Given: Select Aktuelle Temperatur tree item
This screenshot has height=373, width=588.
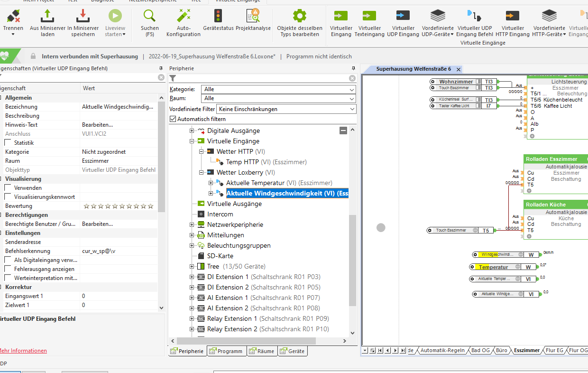Looking at the screenshot, I should [255, 183].
